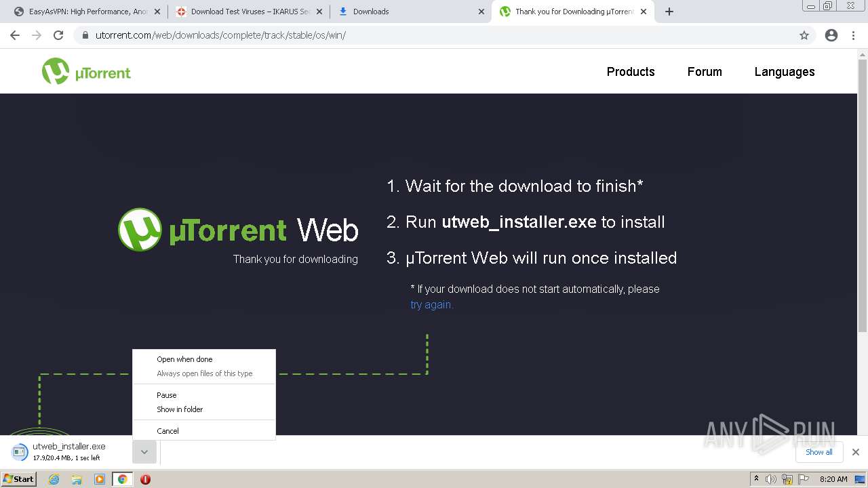Click Show all downloads button
Screen dimensions: 868x488
coord(819,452)
